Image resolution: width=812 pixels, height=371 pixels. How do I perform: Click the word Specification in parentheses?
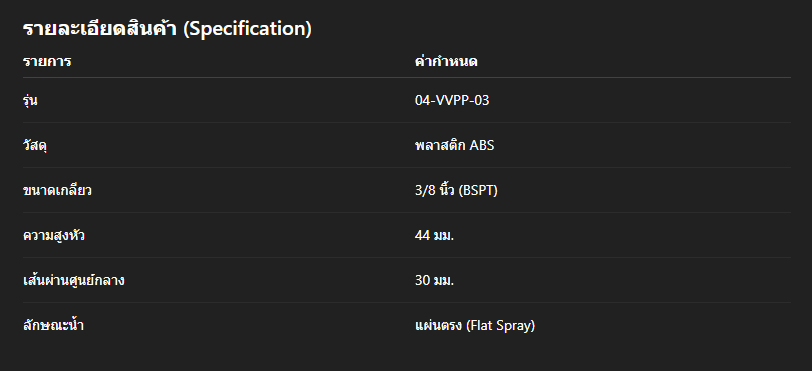[x=248, y=28]
